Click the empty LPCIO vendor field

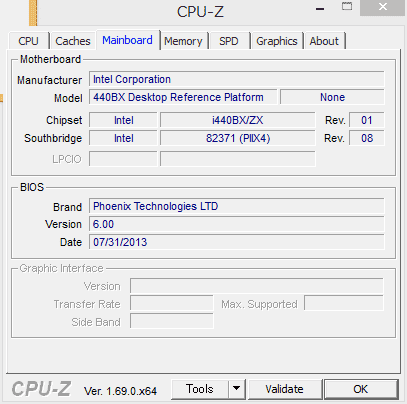[x=123, y=159]
